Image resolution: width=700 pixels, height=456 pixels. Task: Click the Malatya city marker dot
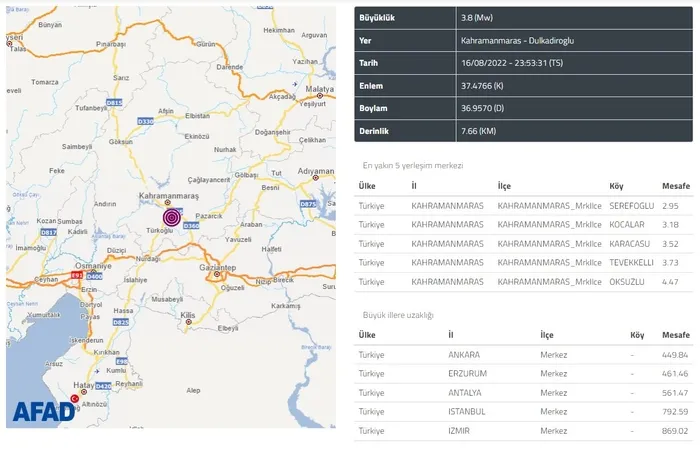[320, 96]
